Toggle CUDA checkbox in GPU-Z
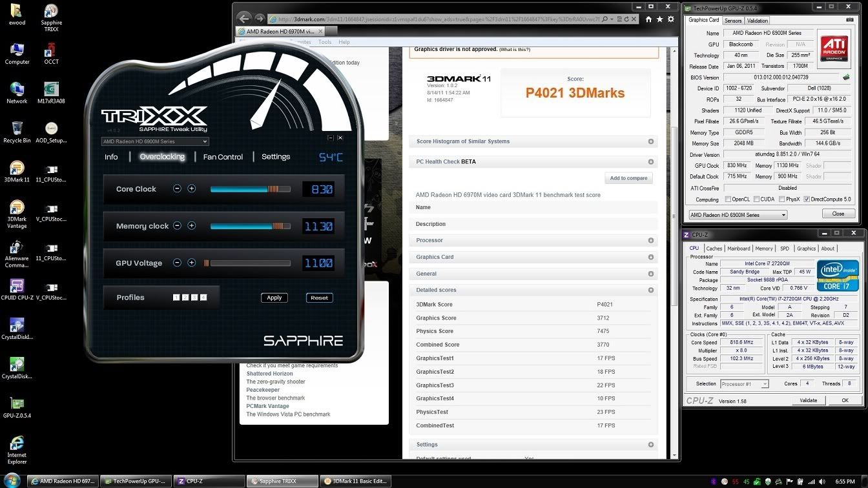 pos(756,199)
